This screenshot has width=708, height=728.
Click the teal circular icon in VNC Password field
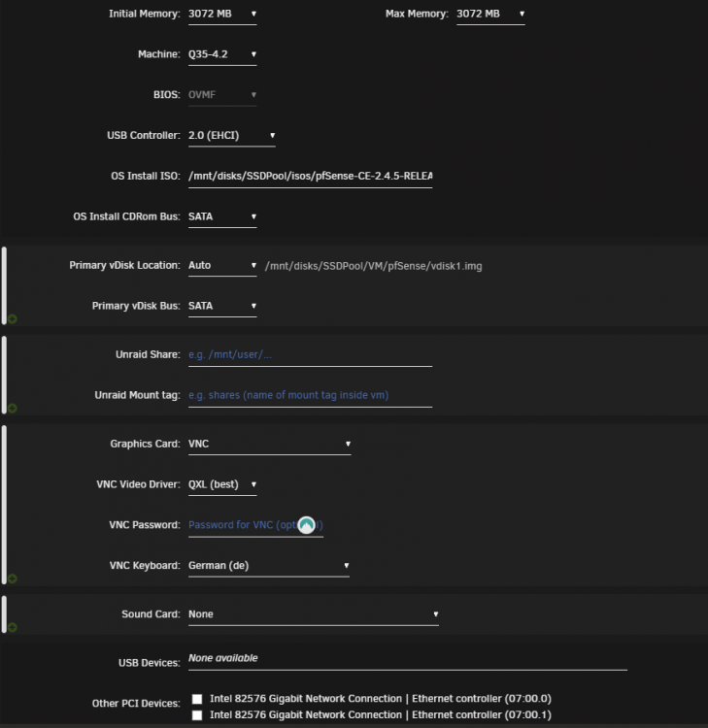[307, 525]
